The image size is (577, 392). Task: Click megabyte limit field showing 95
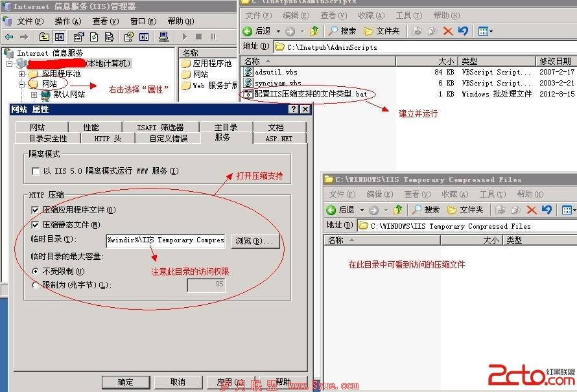pos(206,285)
